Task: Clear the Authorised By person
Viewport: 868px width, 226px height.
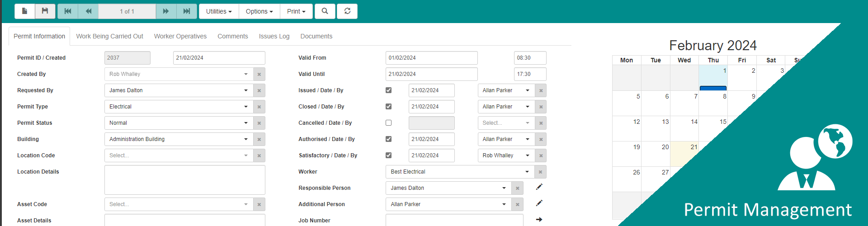Action: 541,139
